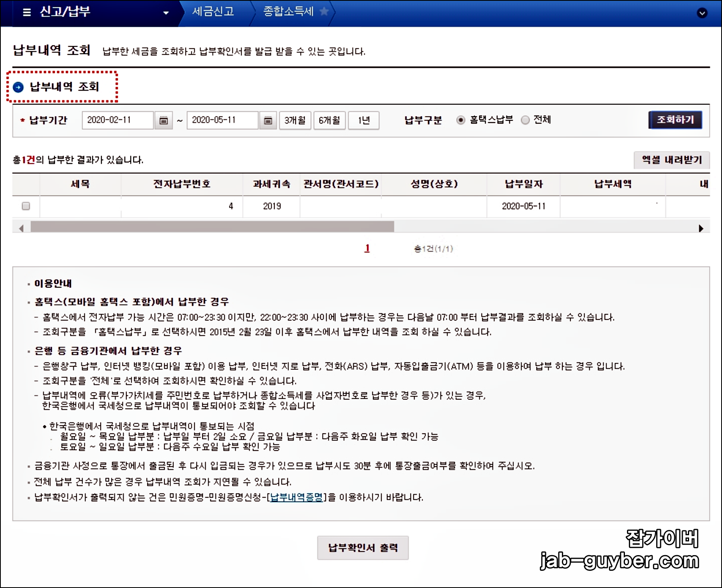This screenshot has width=722, height=588.
Task: Select the 홈택스납부 radio button
Action: coord(460,119)
